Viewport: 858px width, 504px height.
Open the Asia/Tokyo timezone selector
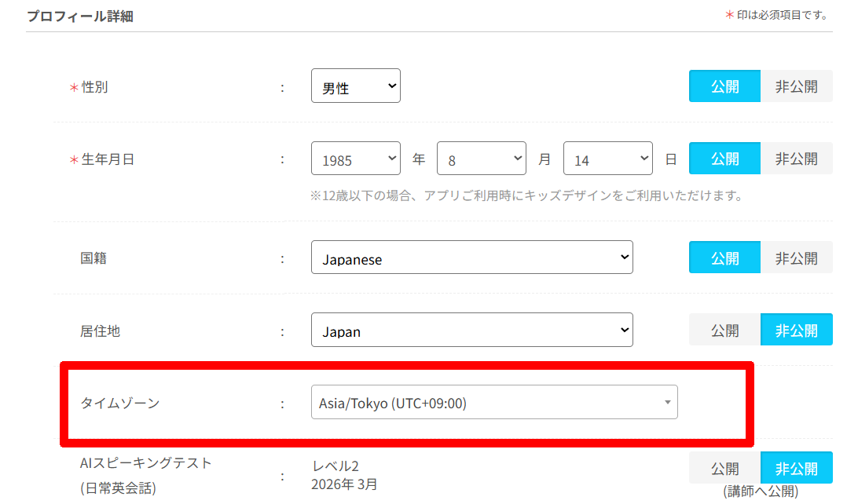tap(494, 403)
